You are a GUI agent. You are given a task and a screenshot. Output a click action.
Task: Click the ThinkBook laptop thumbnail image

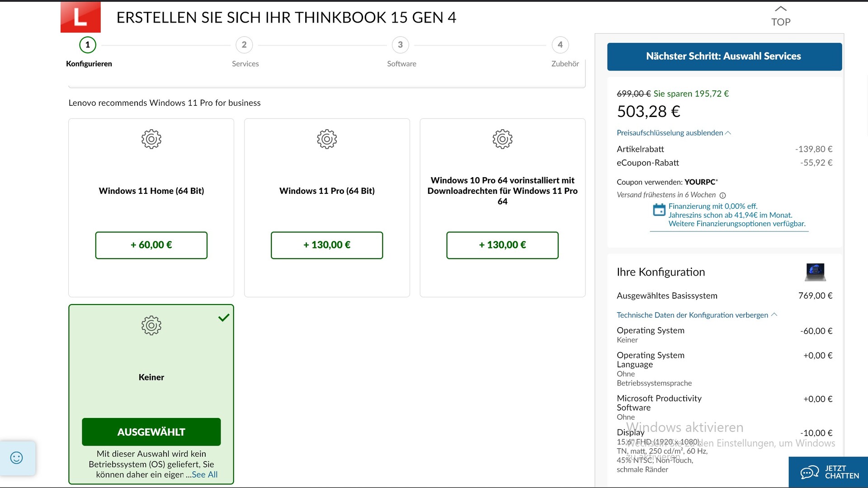(x=815, y=272)
